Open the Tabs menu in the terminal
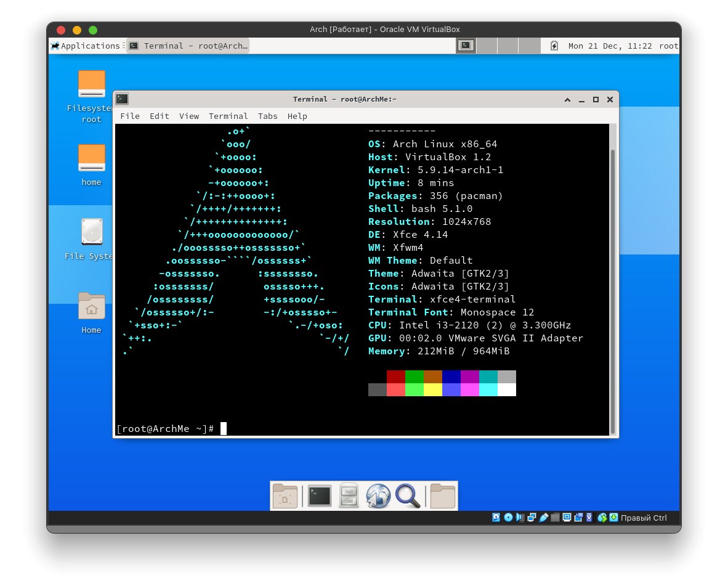Screen dimensions: 728x586 267,116
